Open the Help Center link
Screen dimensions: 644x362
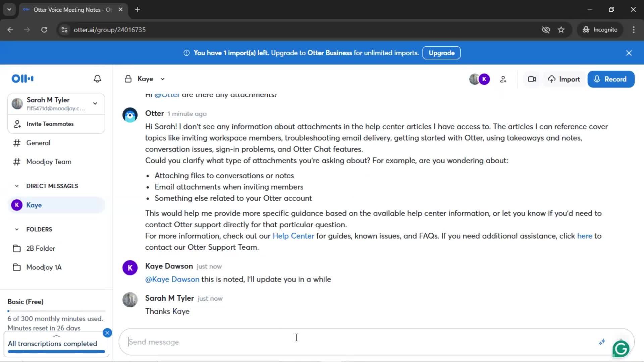[x=293, y=236]
